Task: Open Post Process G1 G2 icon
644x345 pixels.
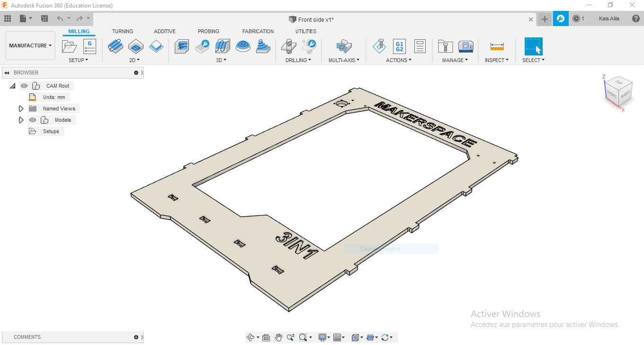Action: [x=399, y=46]
